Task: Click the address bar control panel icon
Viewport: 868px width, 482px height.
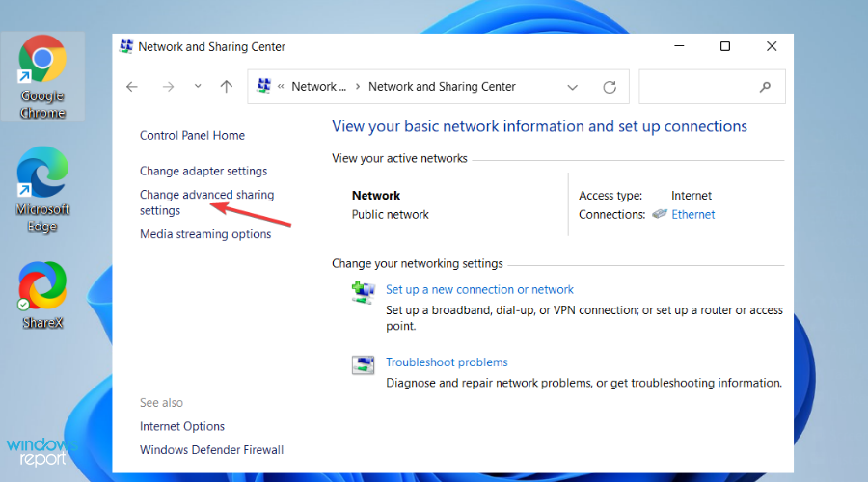Action: click(x=264, y=86)
